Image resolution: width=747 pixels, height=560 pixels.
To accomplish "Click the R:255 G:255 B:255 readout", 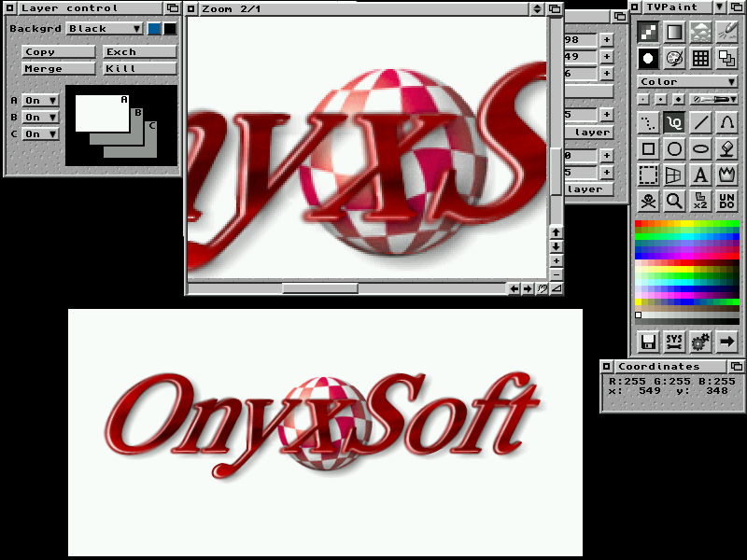I will (672, 381).
